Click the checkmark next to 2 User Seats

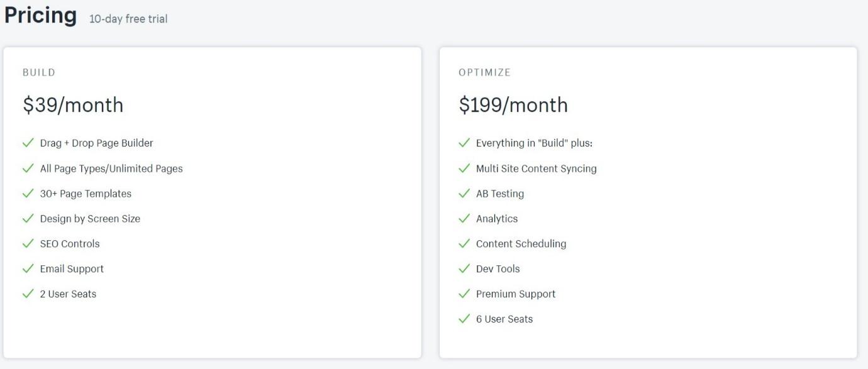pos(28,294)
